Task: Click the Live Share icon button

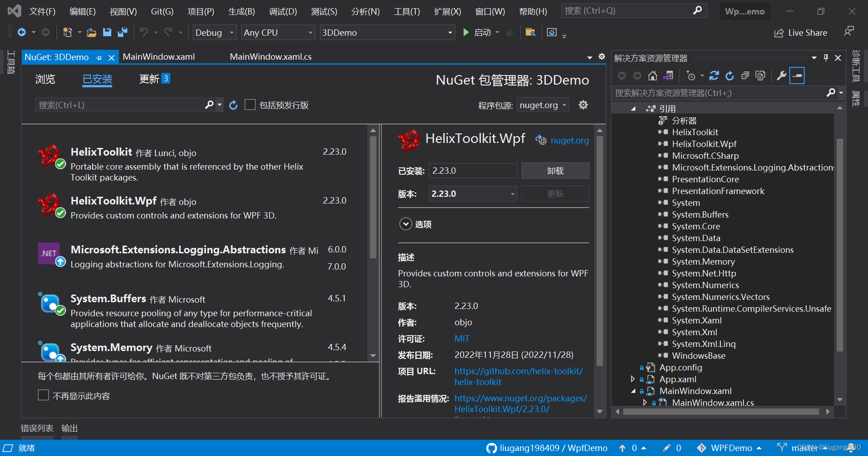Action: 778,33
